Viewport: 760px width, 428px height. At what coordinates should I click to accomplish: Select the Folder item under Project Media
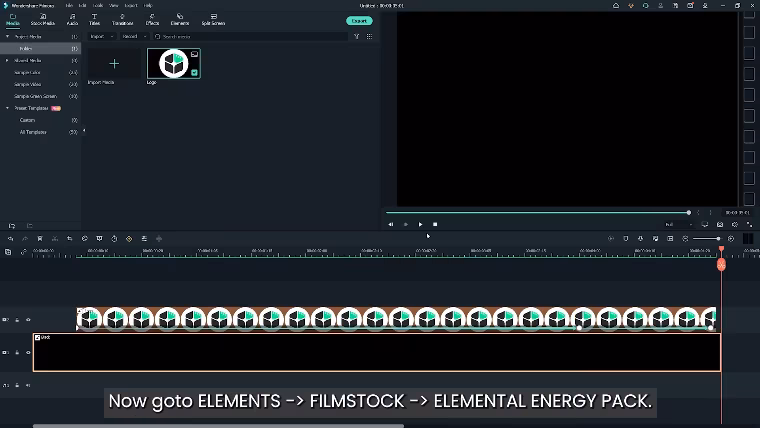(x=40, y=48)
